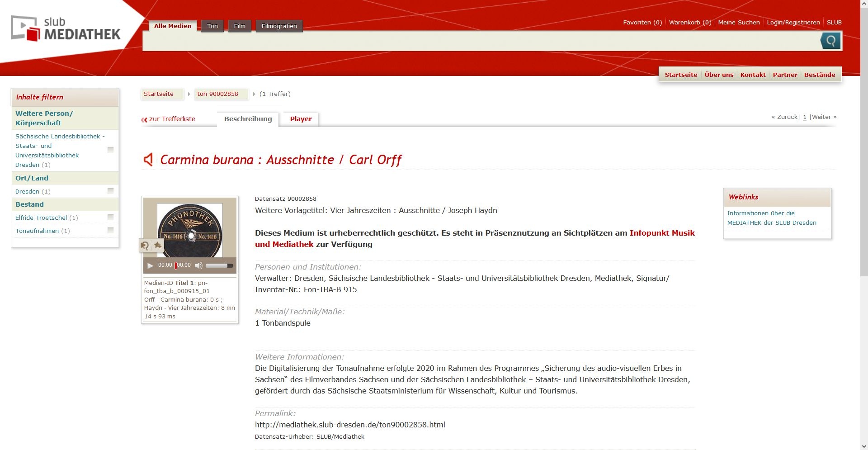Open Informationen über die MEDIATHEK weblink

point(772,218)
